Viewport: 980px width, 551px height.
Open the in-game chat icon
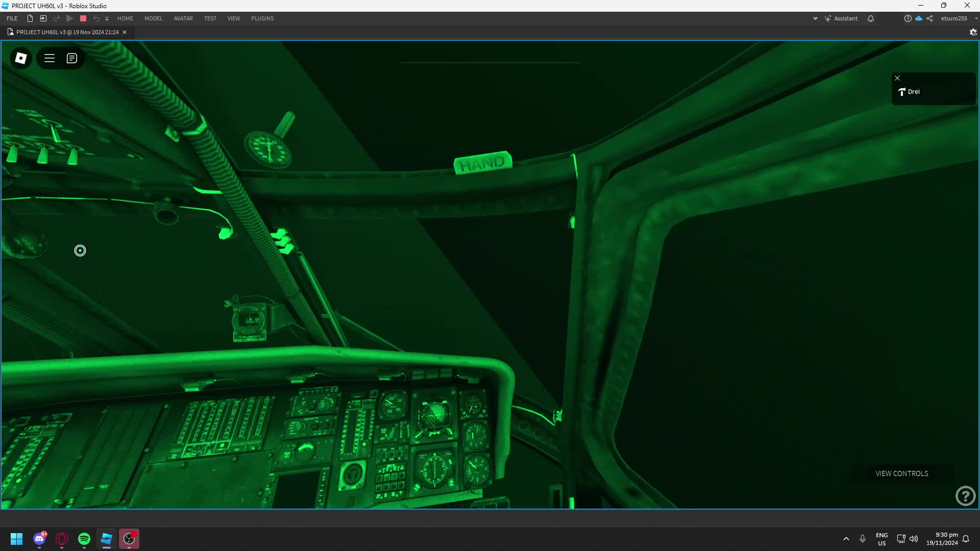coord(72,58)
